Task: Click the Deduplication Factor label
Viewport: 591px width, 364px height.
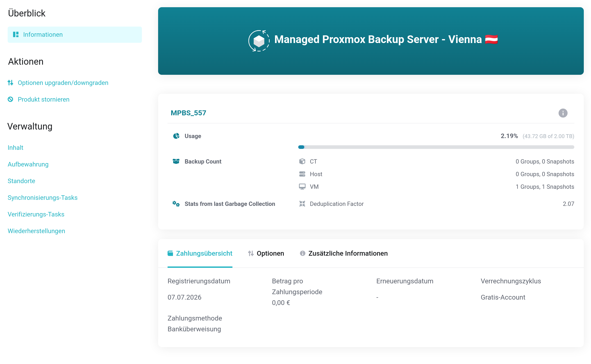Action: [x=337, y=204]
